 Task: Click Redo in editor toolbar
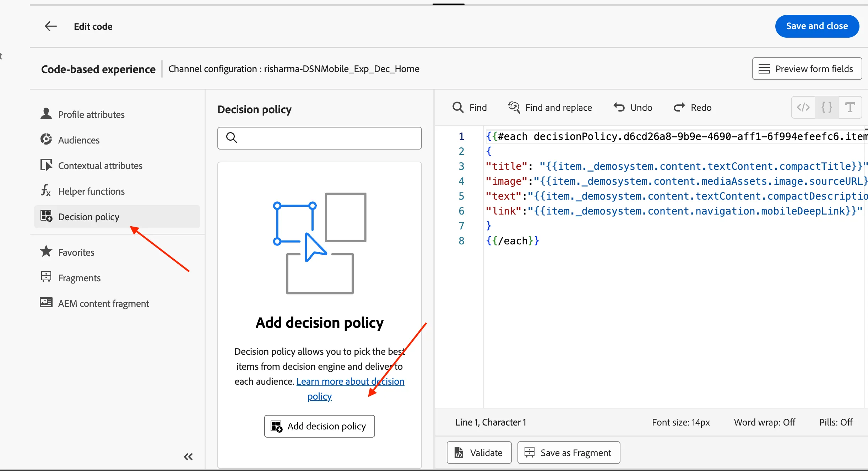tap(693, 107)
